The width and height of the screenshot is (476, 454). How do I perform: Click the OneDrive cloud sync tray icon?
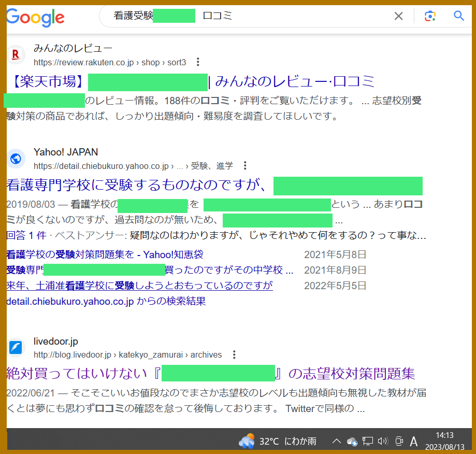click(352, 441)
